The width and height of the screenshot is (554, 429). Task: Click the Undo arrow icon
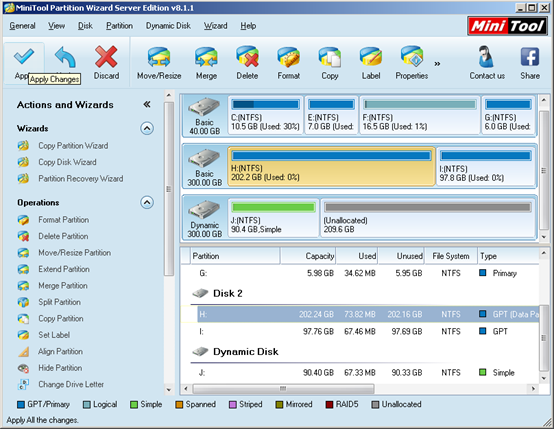pos(65,57)
